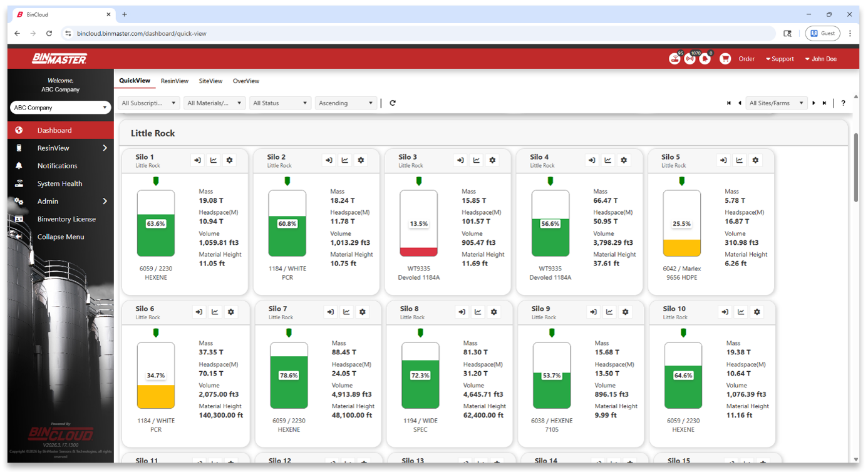The width and height of the screenshot is (868, 472).
Task: View Silo 6 history chart icon
Action: (215, 312)
